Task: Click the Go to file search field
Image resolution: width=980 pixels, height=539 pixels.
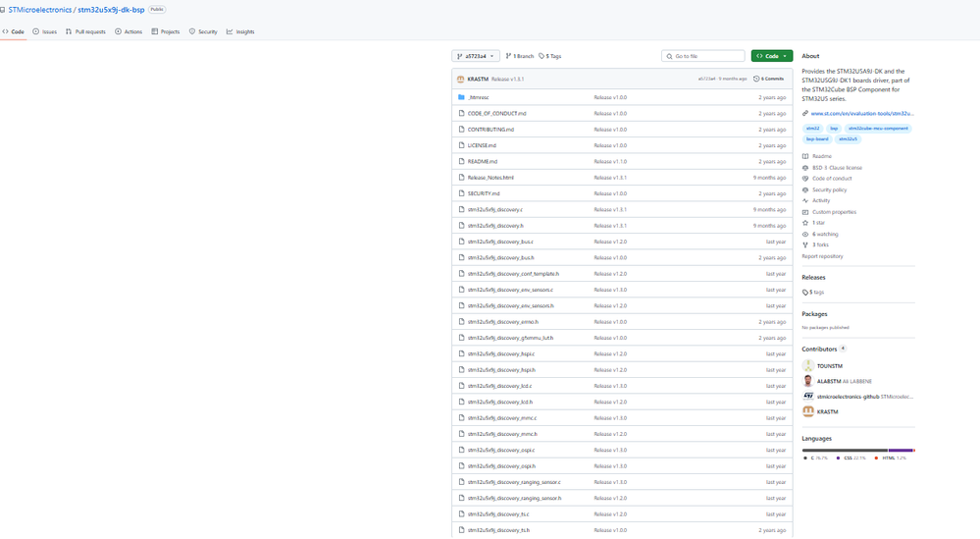Action: (703, 56)
